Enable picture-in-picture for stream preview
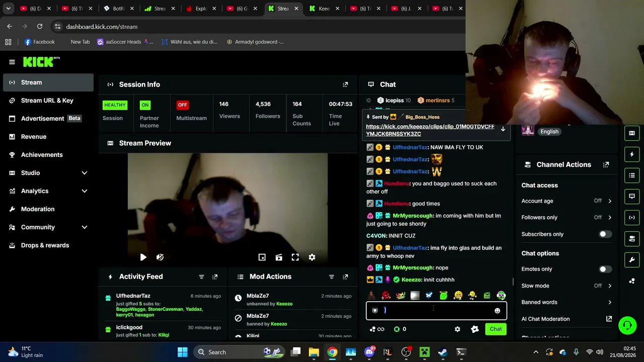Image resolution: width=644 pixels, height=362 pixels. (x=262, y=257)
